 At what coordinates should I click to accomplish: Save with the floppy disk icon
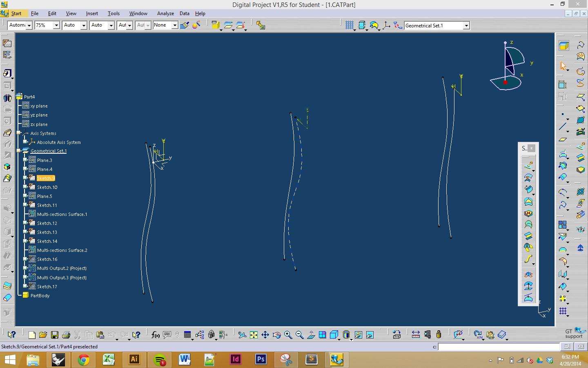[x=54, y=335]
